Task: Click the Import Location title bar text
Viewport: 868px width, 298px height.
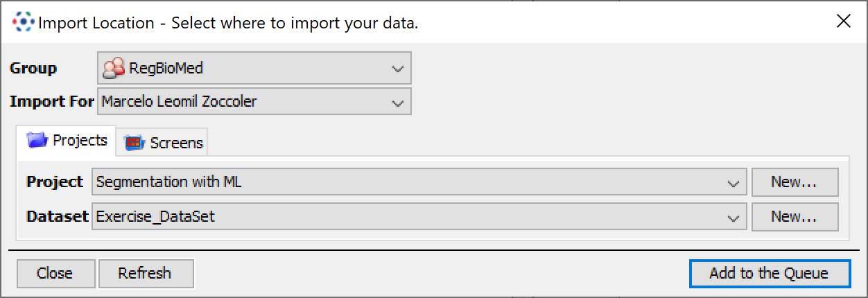Action: tap(228, 23)
